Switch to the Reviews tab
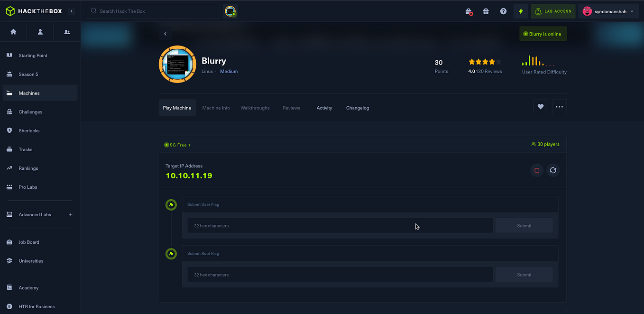 tap(291, 108)
